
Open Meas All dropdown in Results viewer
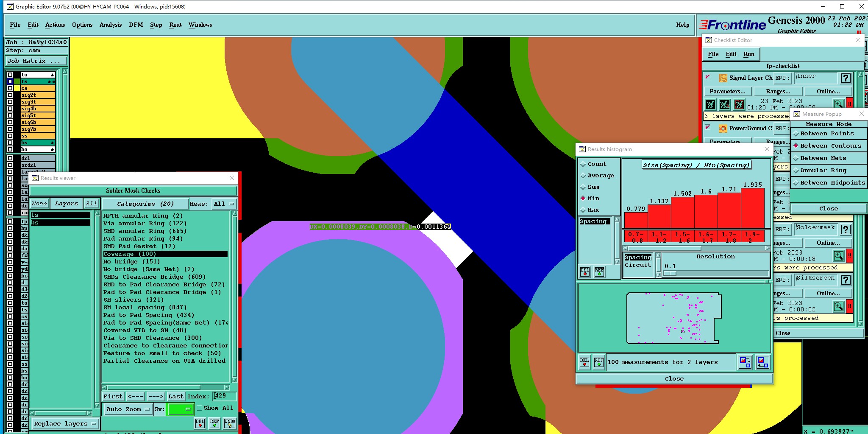point(224,204)
